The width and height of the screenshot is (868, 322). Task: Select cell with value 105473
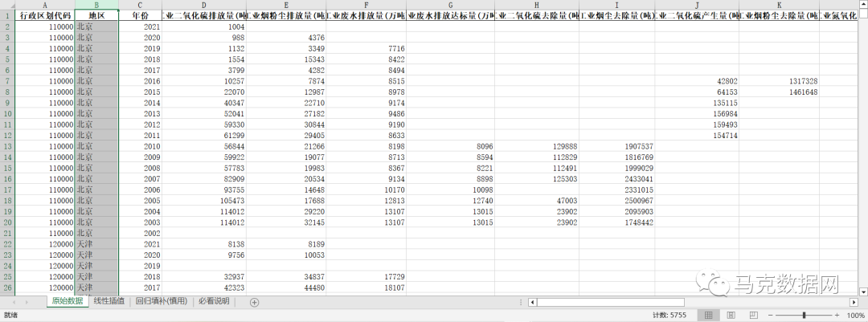point(204,200)
